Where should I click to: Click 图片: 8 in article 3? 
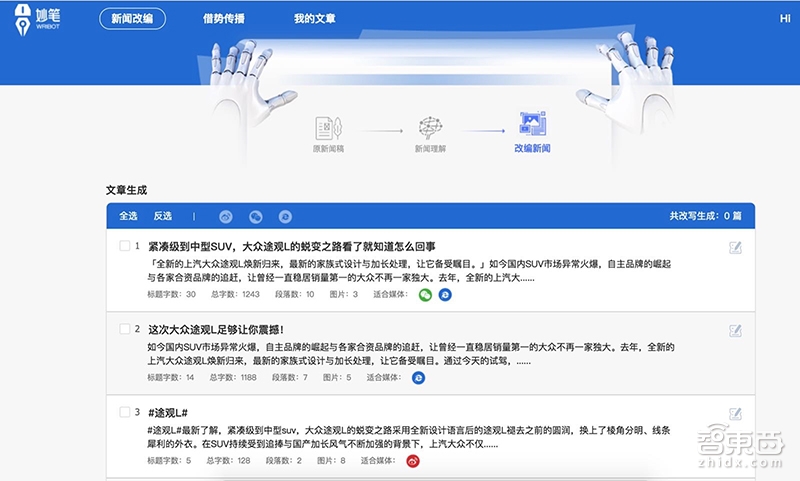tap(331, 461)
